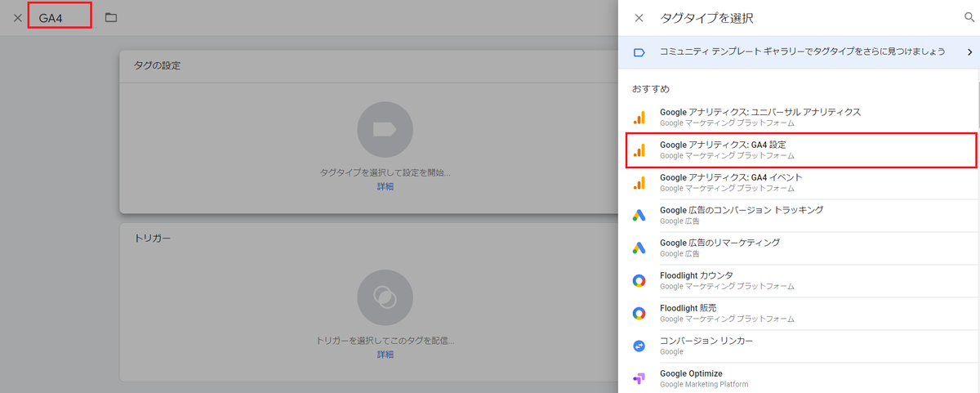Select Google アナリティクス: GA4 設定 tag type
980x393 pixels.
point(801,150)
